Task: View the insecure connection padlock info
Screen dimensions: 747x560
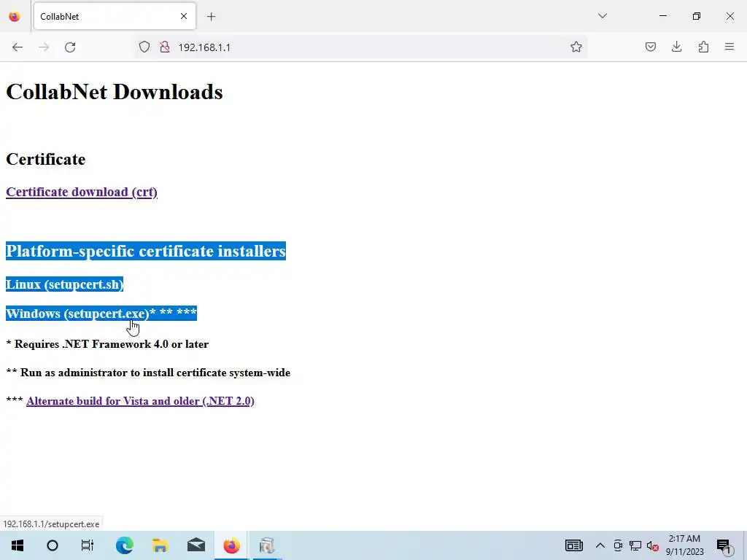Action: (165, 47)
